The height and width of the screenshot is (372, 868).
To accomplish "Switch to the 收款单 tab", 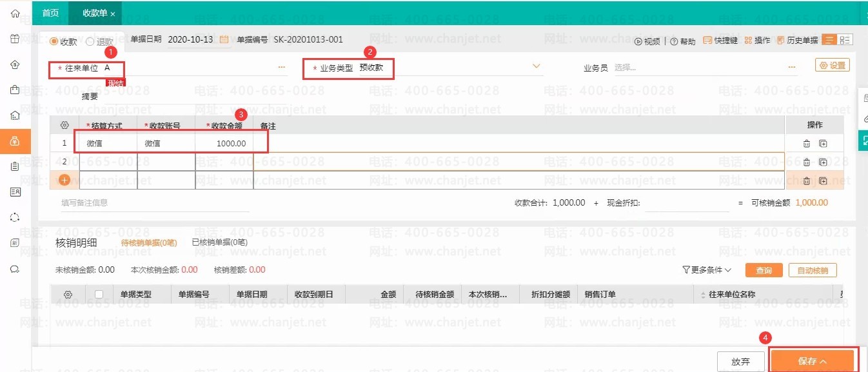I will pyautogui.click(x=95, y=13).
